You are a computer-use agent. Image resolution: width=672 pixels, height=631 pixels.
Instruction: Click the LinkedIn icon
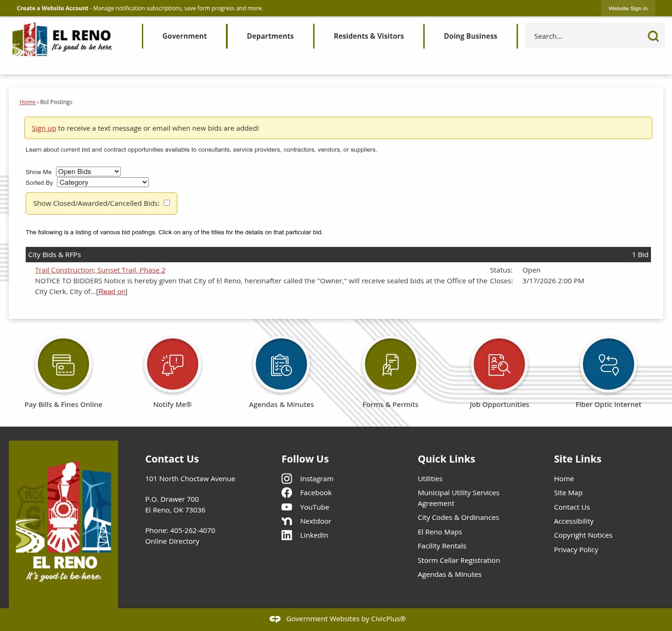(287, 535)
